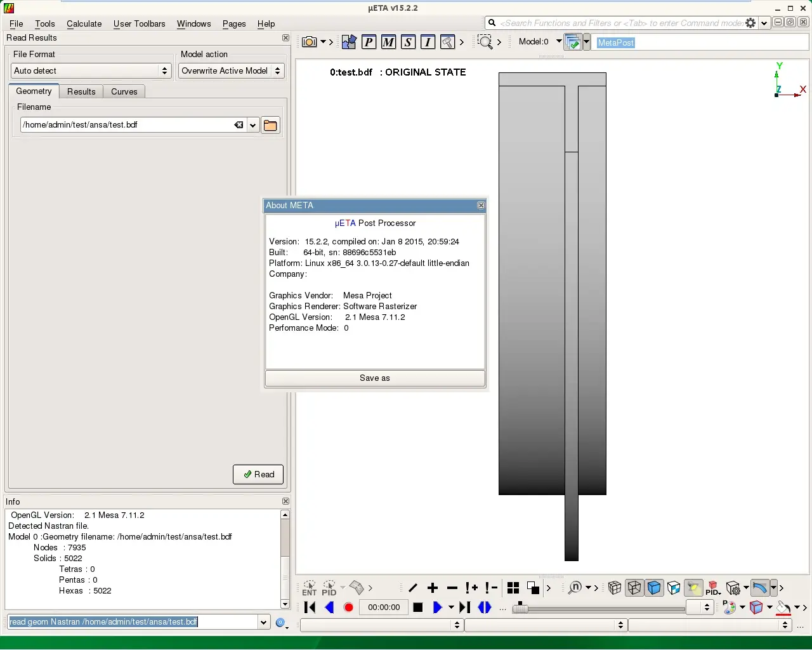This screenshot has width=812, height=650.
Task: Stop the animation playback
Action: (417, 607)
